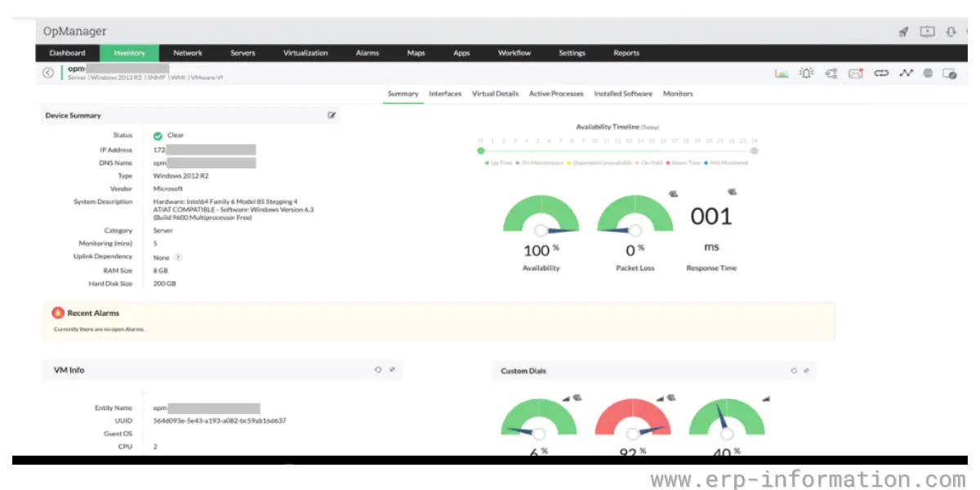Click the Packet Loss 0% dial
The width and height of the screenshot is (980, 490).
click(x=635, y=215)
